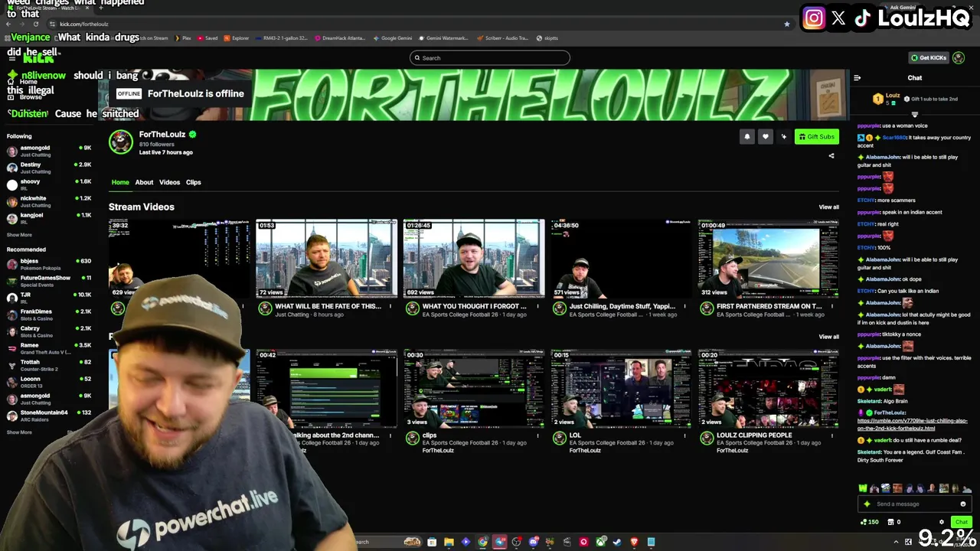Image resolution: width=980 pixels, height=551 pixels.
Task: Open Discord from the taskbar
Action: pyautogui.click(x=533, y=542)
